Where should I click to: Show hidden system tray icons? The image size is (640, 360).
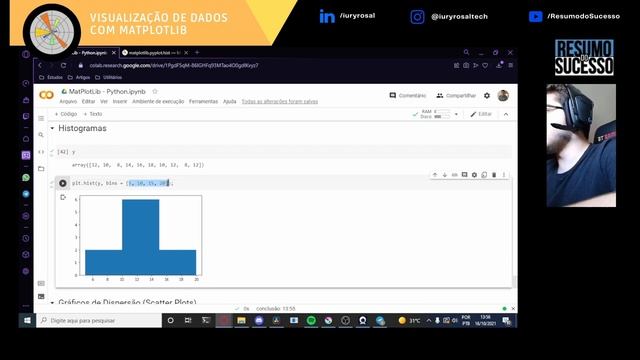click(429, 320)
